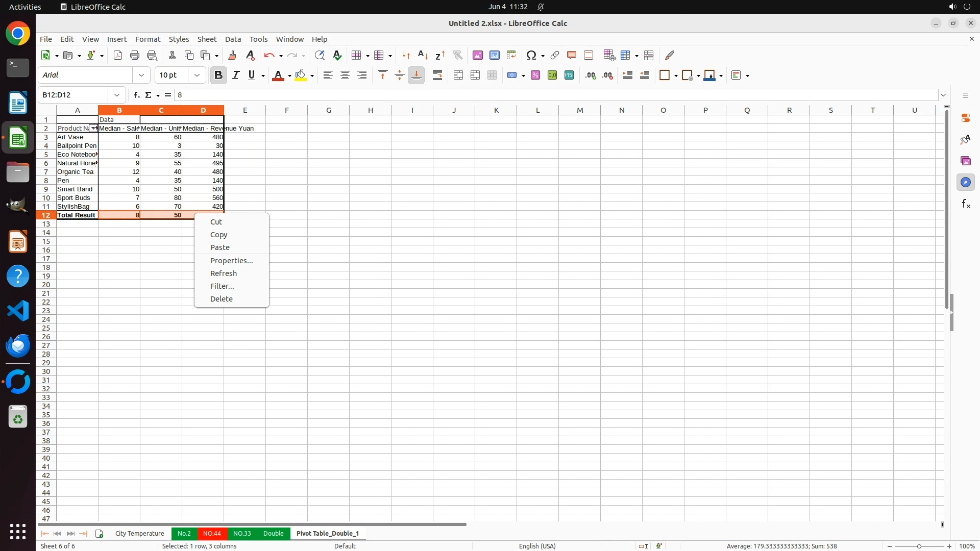Viewport: 980px width, 551px height.
Task: Toggle Italic formatting button
Action: tap(235, 76)
